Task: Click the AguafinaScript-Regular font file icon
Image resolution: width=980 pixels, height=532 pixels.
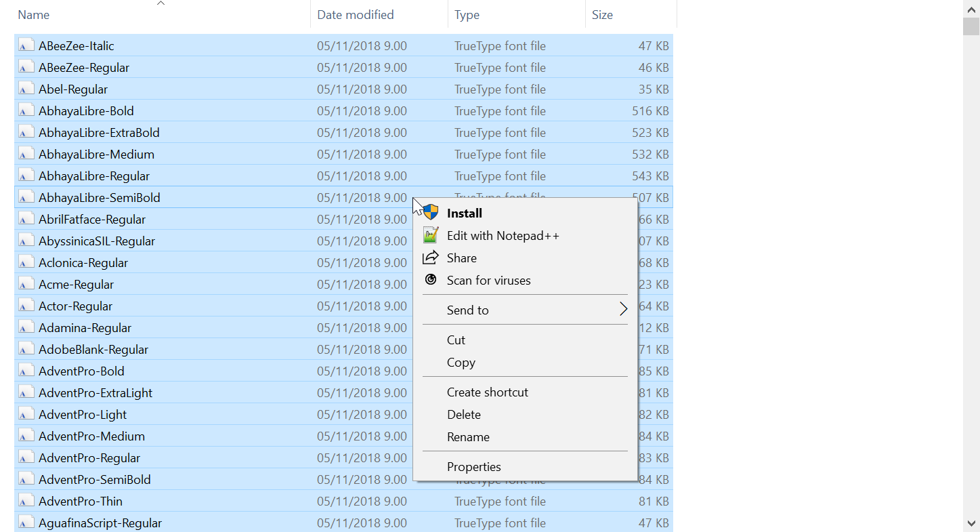Action: click(26, 523)
